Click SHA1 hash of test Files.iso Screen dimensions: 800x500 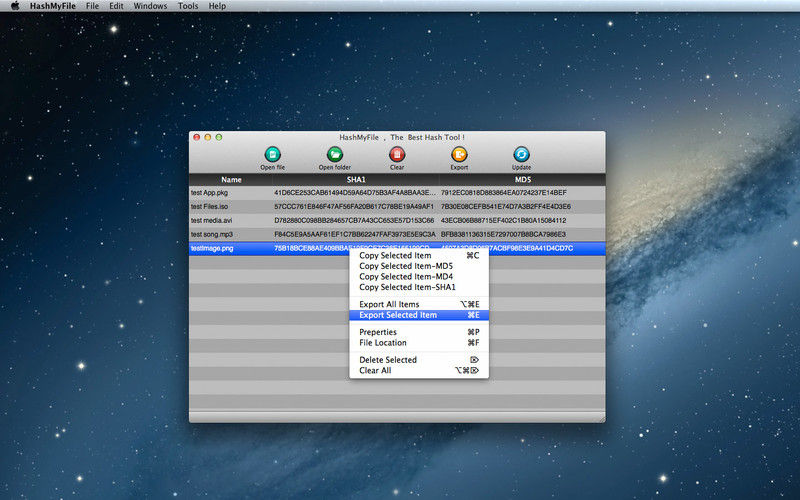(x=354, y=207)
